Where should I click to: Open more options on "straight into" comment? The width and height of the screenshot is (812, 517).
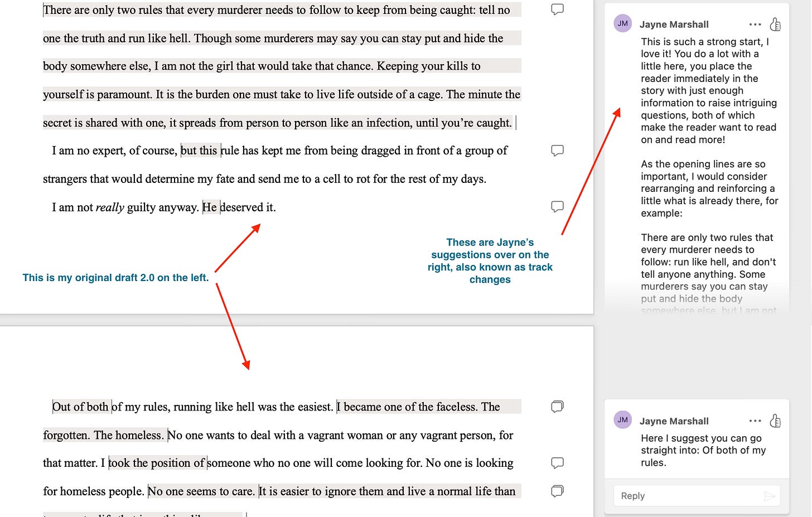[755, 421]
